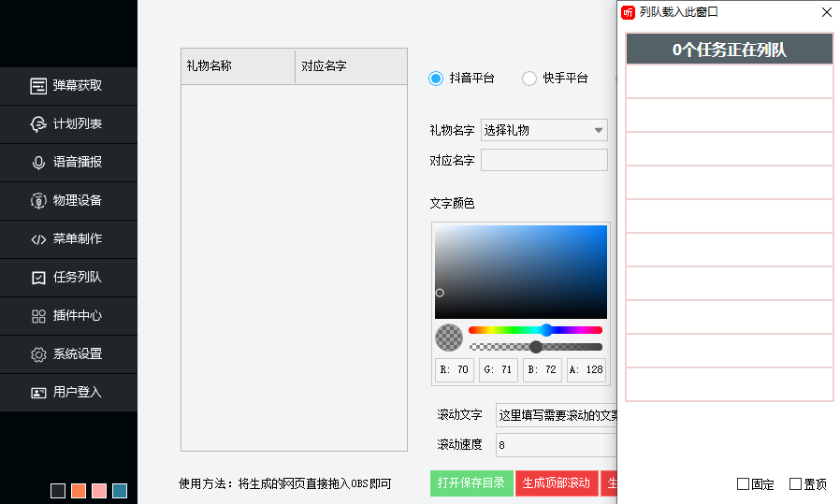Screen dimensions: 840x504
Task: Select the 抖音平台 radio button
Action: point(436,79)
